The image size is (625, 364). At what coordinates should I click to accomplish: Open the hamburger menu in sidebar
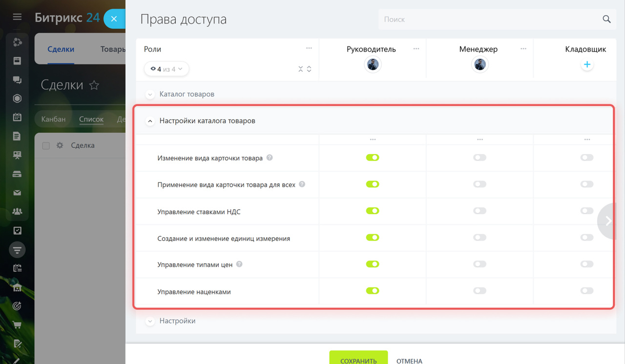(17, 17)
